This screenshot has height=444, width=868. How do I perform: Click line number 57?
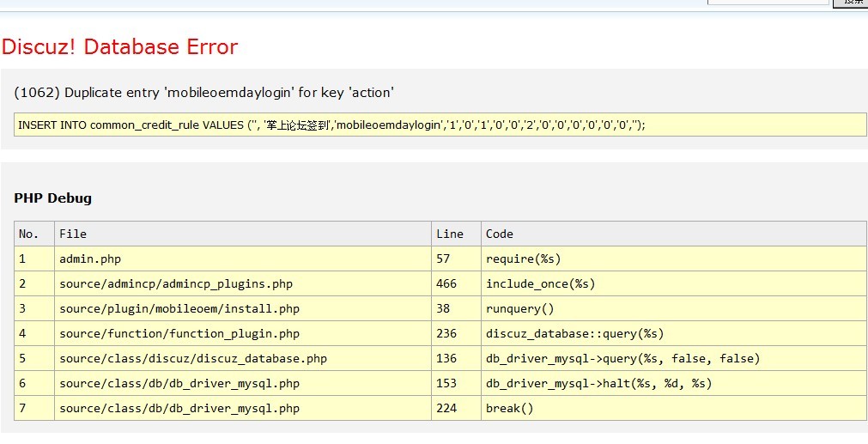(456, 258)
